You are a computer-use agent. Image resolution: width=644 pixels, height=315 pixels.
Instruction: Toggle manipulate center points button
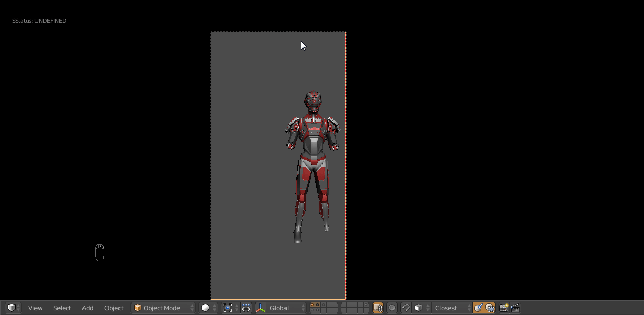tap(246, 308)
